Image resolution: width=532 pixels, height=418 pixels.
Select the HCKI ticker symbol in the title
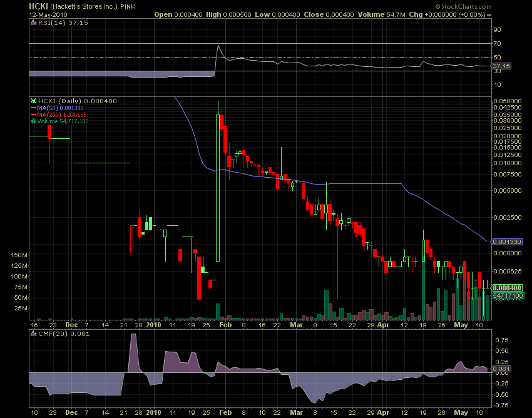click(38, 6)
